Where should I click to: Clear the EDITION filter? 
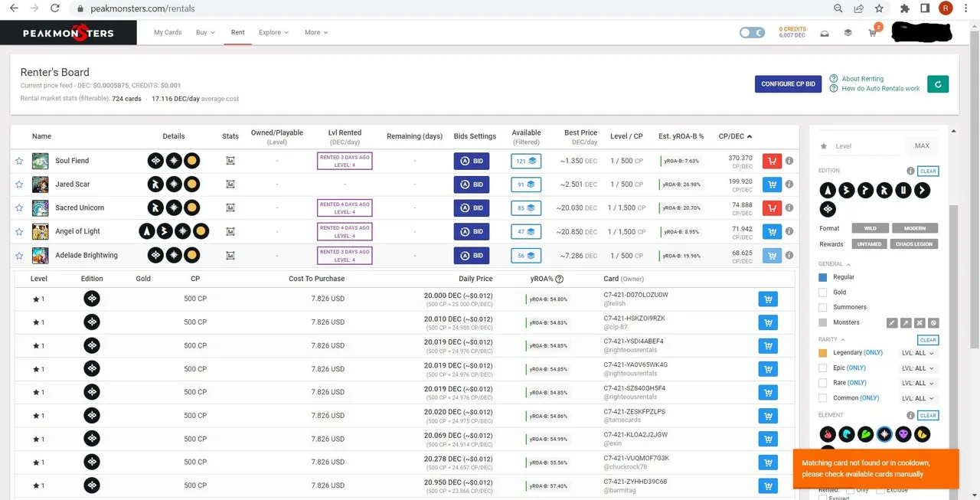pos(928,172)
